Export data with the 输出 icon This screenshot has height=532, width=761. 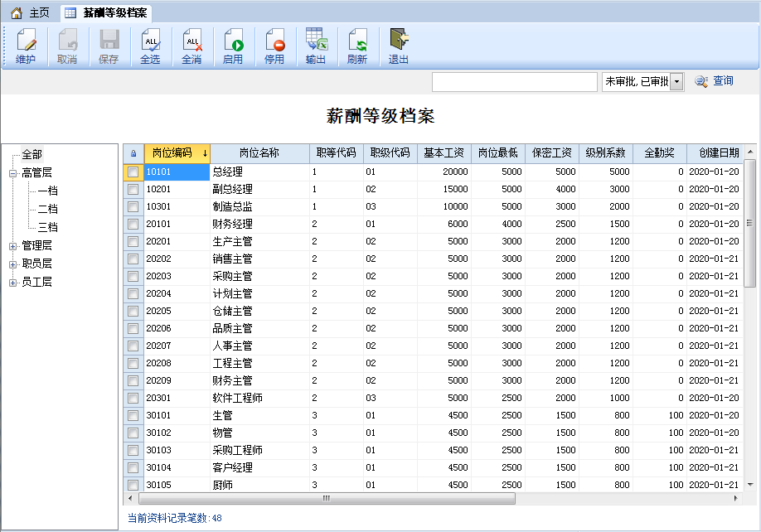point(316,46)
